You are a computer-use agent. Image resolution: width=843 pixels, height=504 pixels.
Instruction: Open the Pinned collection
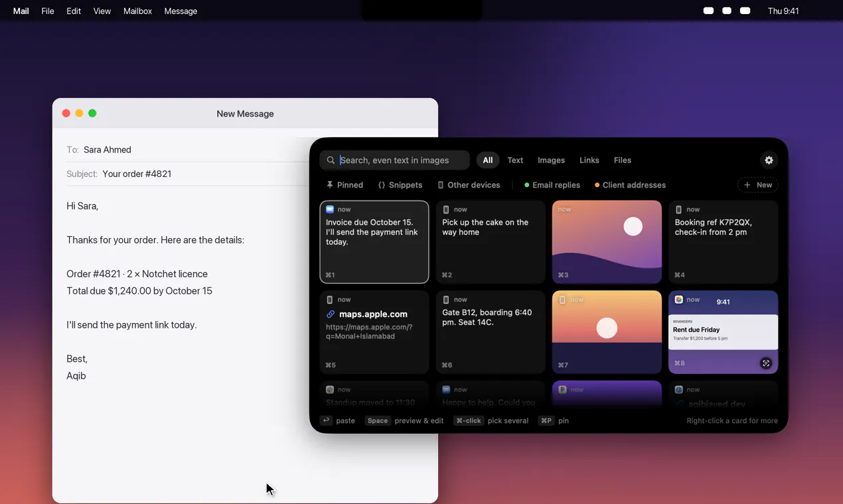point(345,185)
